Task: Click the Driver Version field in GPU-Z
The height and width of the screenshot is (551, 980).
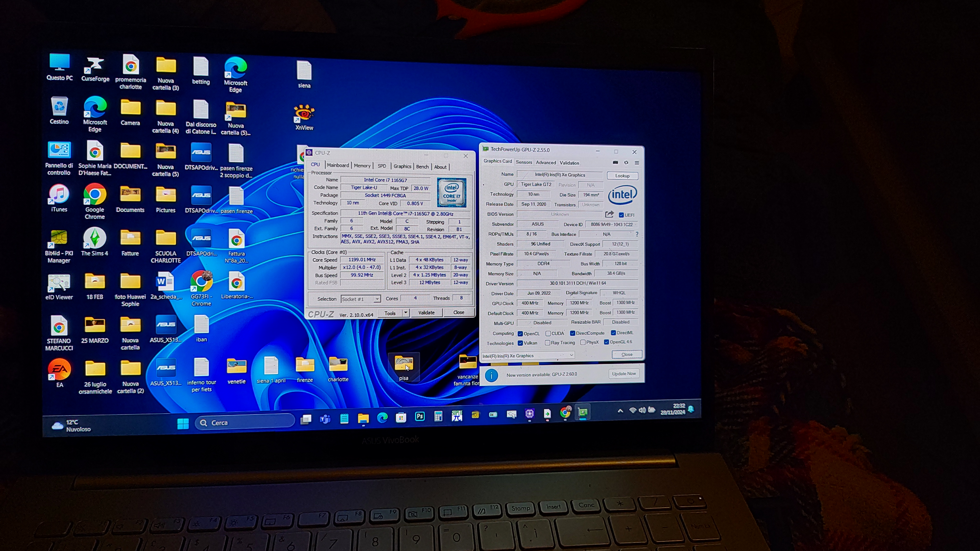Action: [x=578, y=283]
